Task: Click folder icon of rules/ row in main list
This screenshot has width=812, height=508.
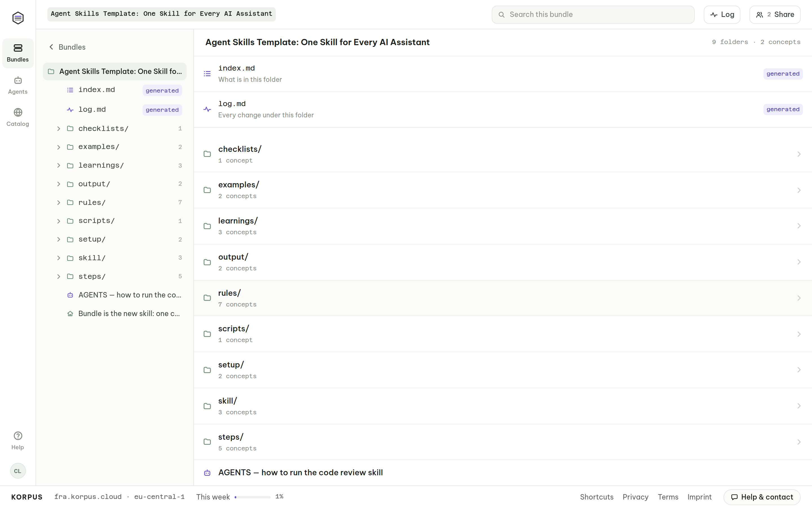Action: pyautogui.click(x=207, y=298)
